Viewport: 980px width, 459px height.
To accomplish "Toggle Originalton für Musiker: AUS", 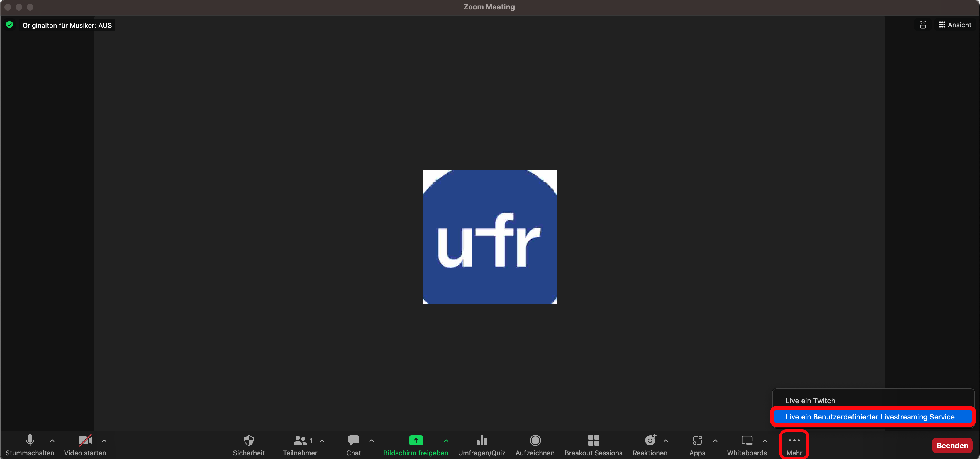I will [x=67, y=25].
